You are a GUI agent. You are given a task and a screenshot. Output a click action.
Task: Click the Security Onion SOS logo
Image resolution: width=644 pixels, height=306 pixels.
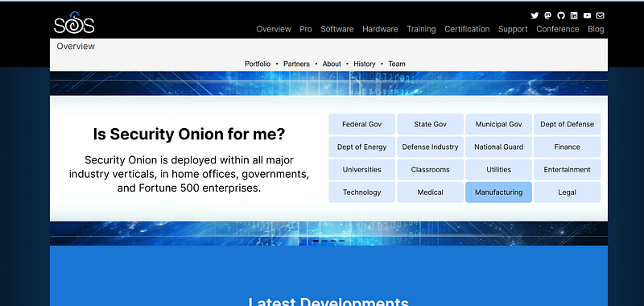(74, 23)
